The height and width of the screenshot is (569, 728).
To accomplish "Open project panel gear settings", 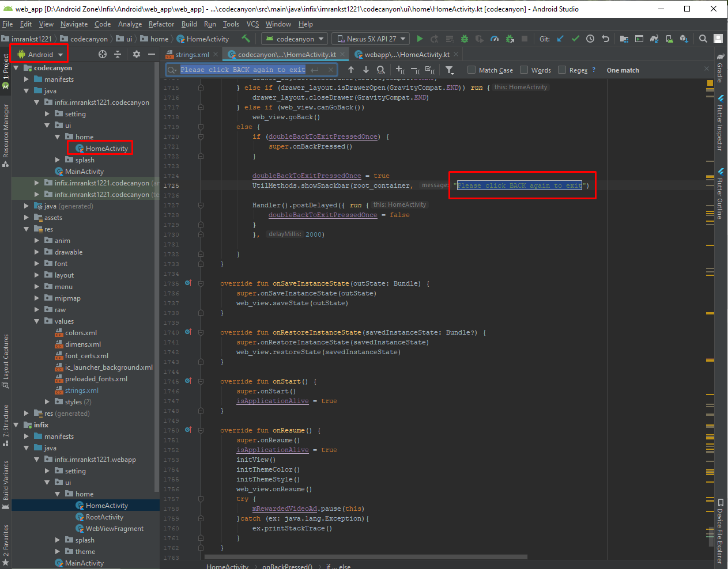I will point(137,54).
